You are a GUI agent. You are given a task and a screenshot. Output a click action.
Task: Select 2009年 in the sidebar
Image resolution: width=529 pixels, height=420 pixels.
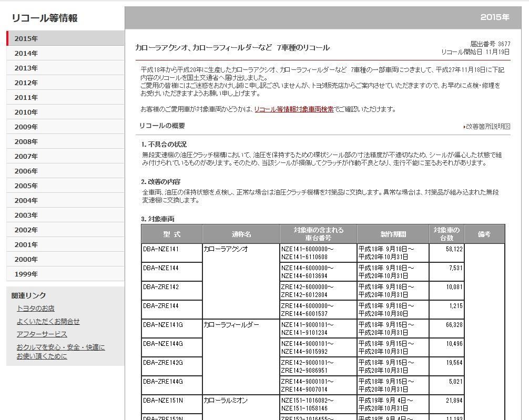pos(65,127)
